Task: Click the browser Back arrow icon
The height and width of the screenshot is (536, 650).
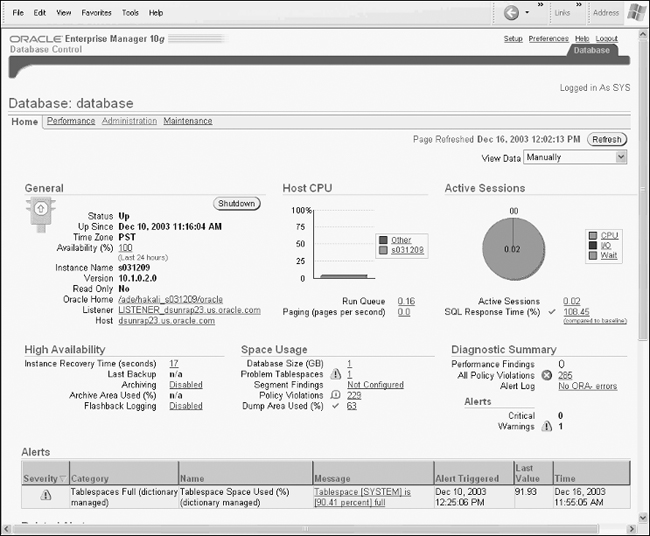Action: click(511, 13)
